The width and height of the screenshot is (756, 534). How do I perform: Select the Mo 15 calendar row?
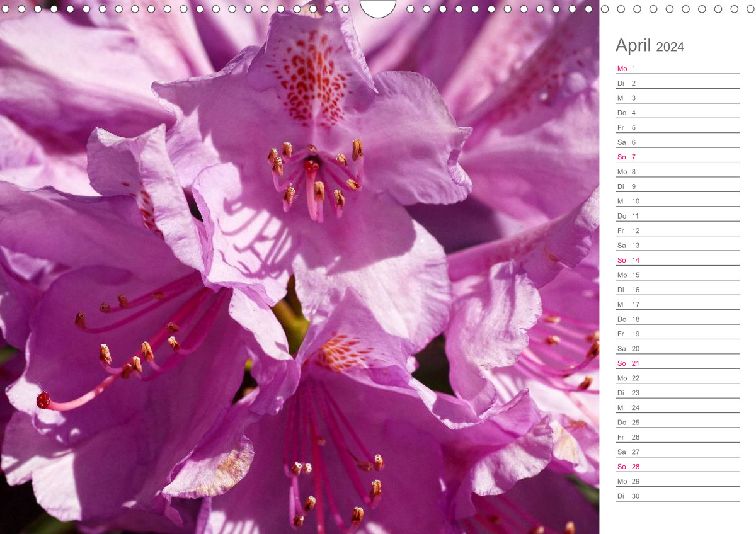coord(677,275)
